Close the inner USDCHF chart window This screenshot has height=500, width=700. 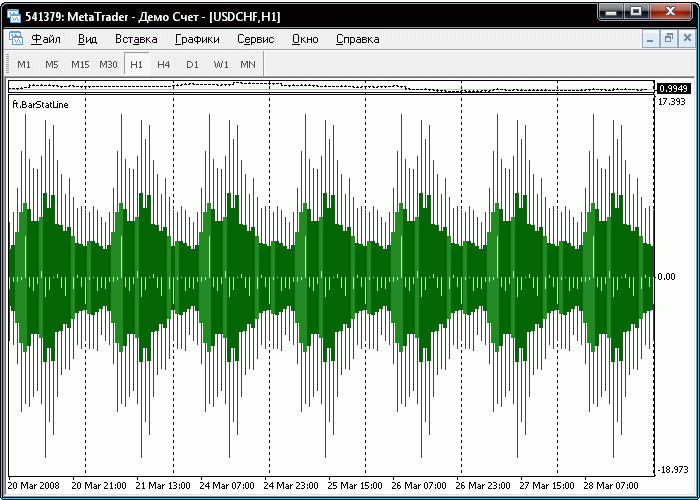pos(687,39)
